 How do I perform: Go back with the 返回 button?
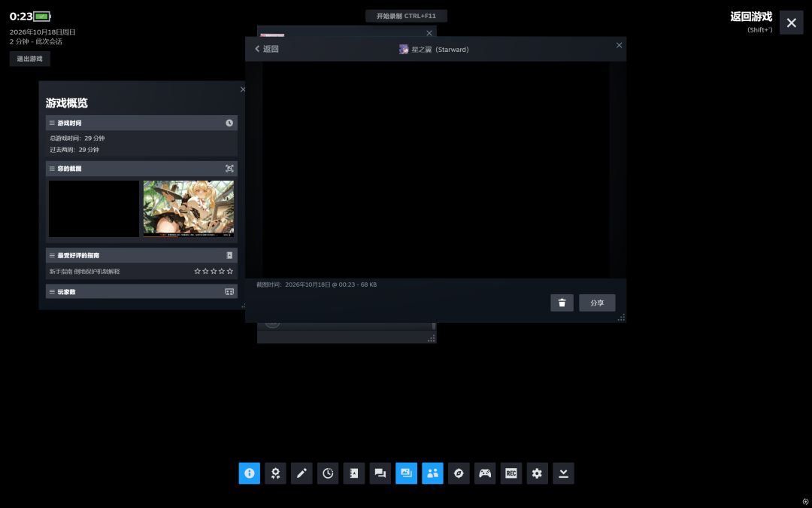267,49
